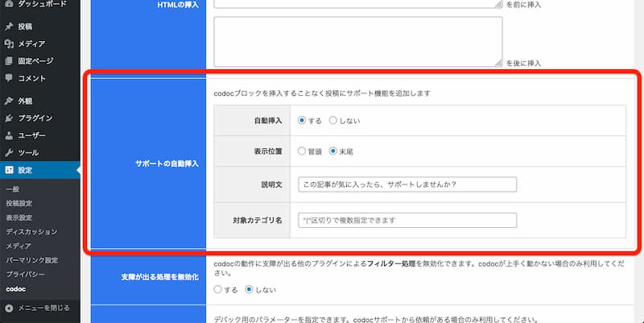The width and height of the screenshot is (644, 323).
Task: Click the Dashboard icon in sidebar
Action: [9, 4]
